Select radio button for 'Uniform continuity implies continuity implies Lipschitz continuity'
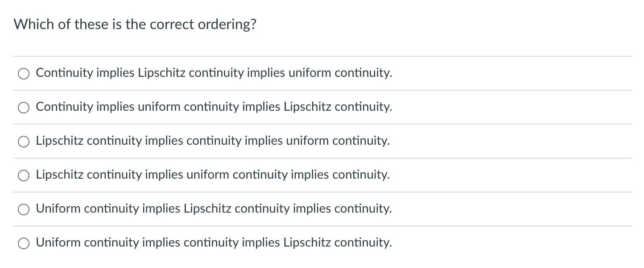This screenshot has height=268, width=644. (24, 243)
